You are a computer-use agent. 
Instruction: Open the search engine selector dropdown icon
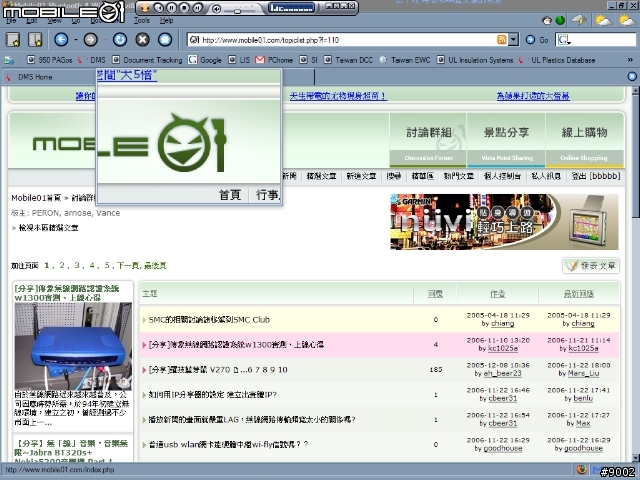[x=564, y=40]
